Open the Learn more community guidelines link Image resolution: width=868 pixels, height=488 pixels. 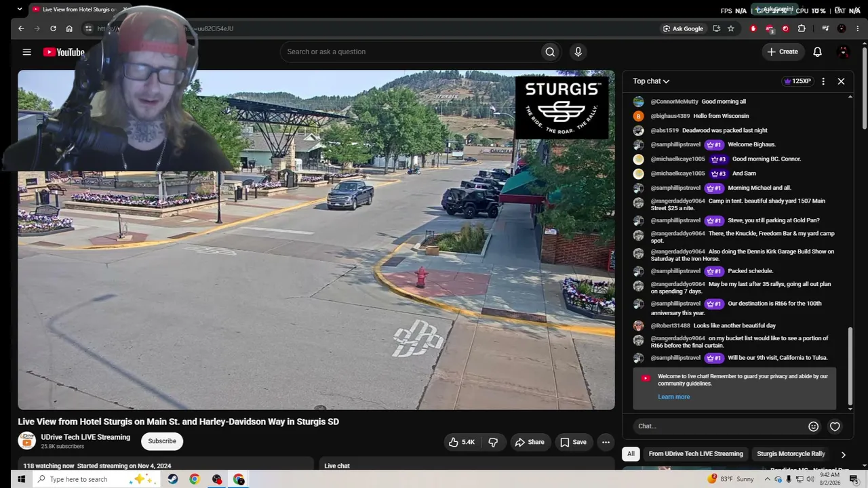(673, 397)
